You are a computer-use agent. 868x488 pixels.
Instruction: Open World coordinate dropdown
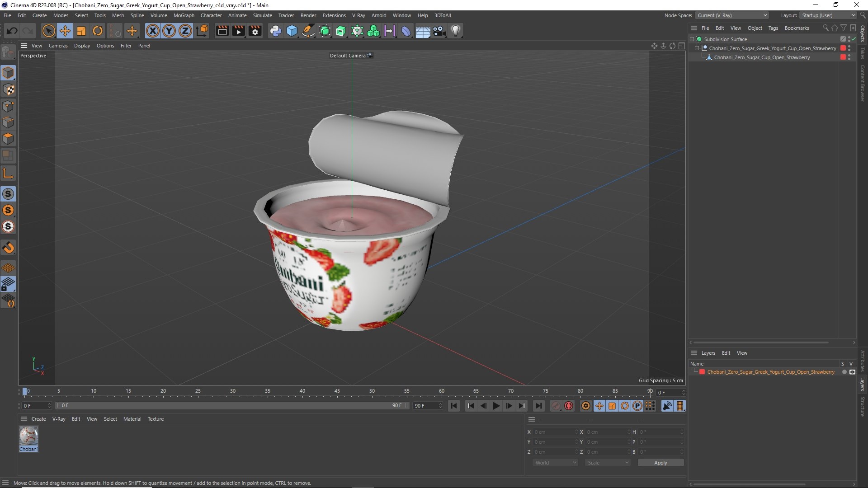555,463
